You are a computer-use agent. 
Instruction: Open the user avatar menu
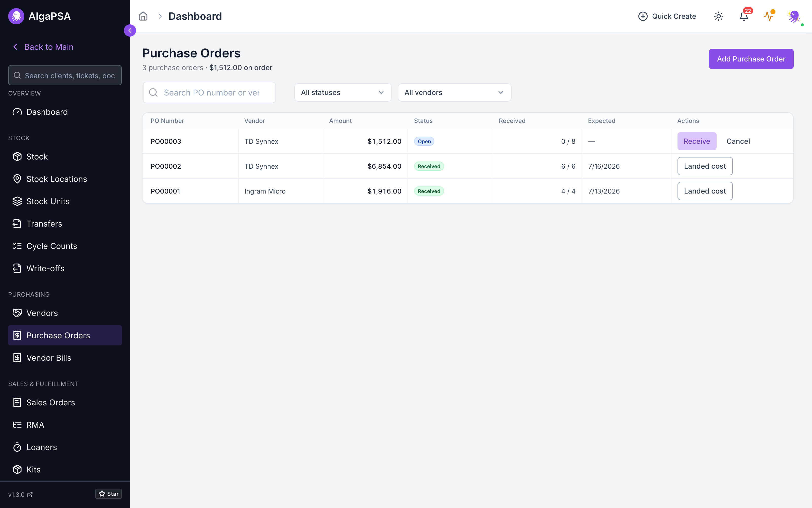tap(794, 17)
